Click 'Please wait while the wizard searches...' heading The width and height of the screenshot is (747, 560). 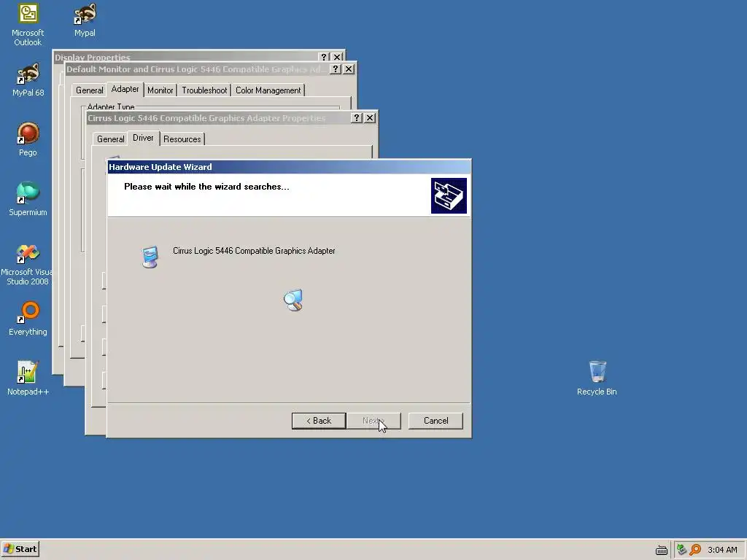[x=206, y=187]
